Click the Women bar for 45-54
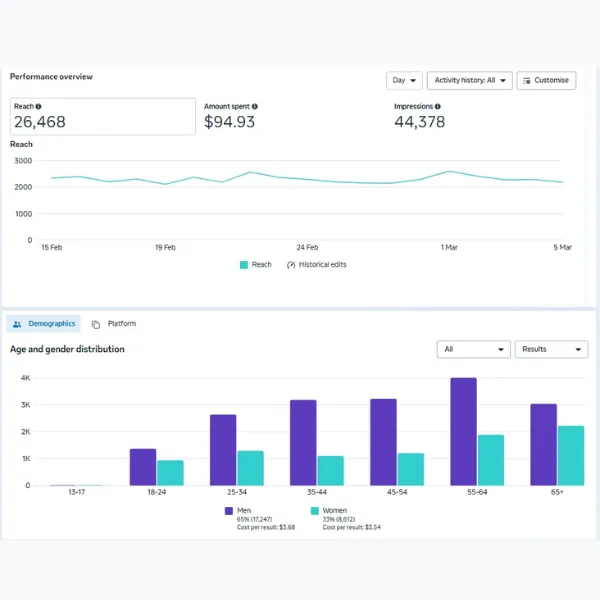 point(411,470)
